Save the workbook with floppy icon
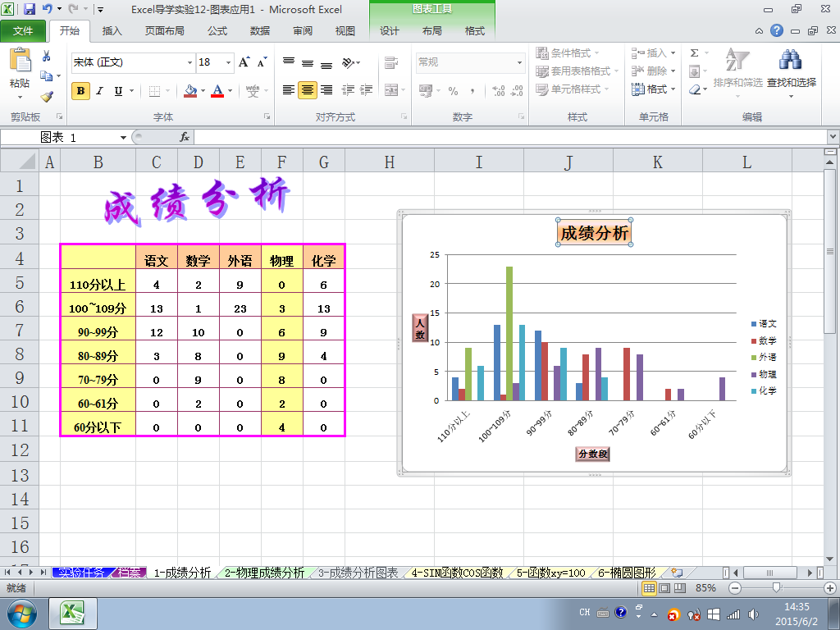Image resolution: width=840 pixels, height=630 pixels. [30, 9]
